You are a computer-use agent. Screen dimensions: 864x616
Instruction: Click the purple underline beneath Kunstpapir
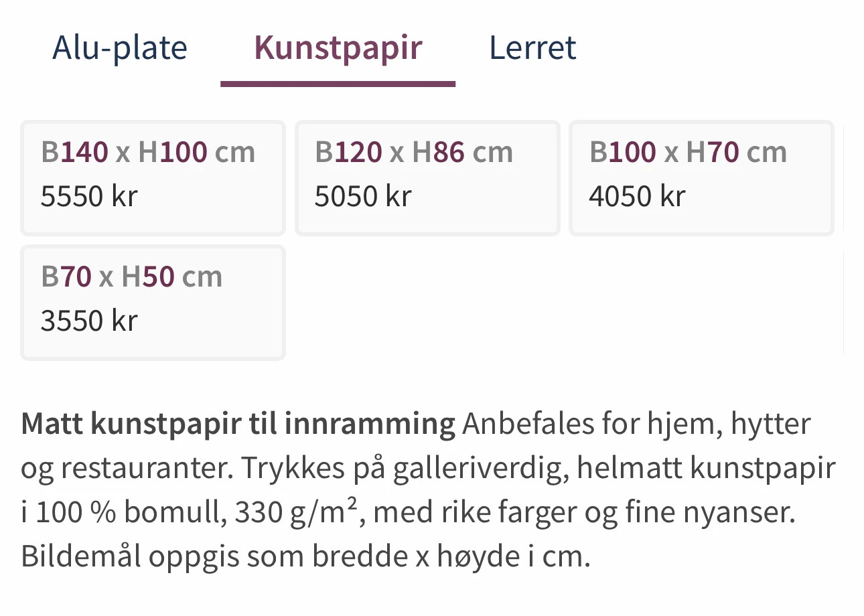pos(338,84)
